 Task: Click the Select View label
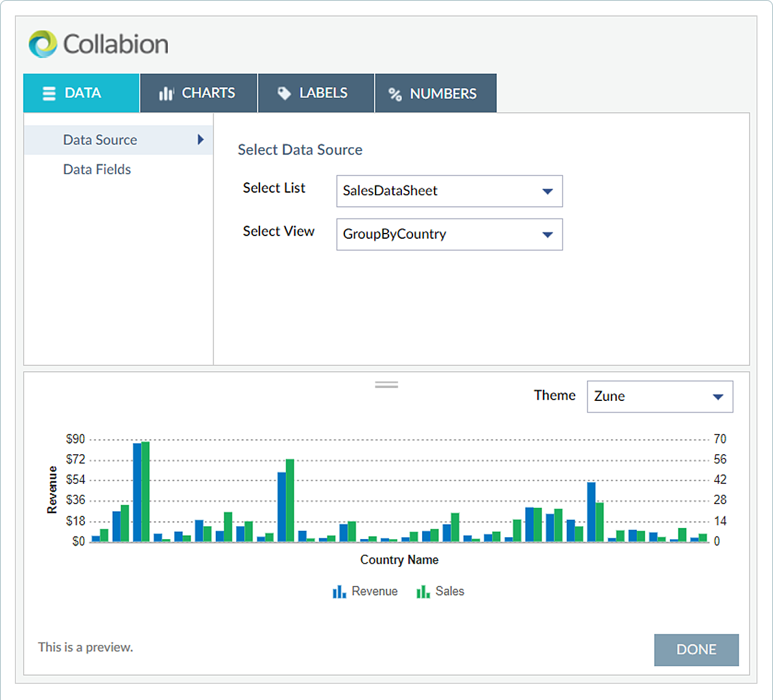tap(279, 232)
